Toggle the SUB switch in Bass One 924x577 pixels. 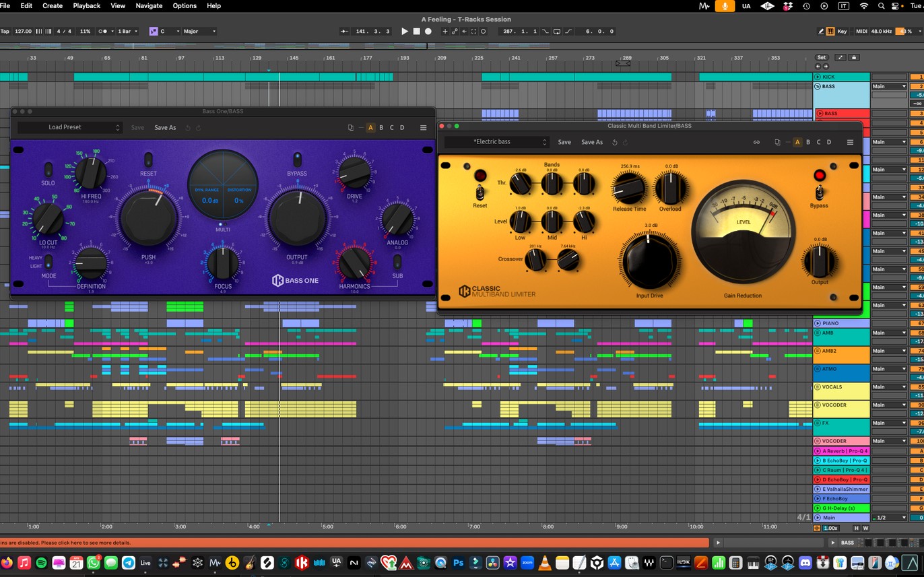click(x=397, y=262)
